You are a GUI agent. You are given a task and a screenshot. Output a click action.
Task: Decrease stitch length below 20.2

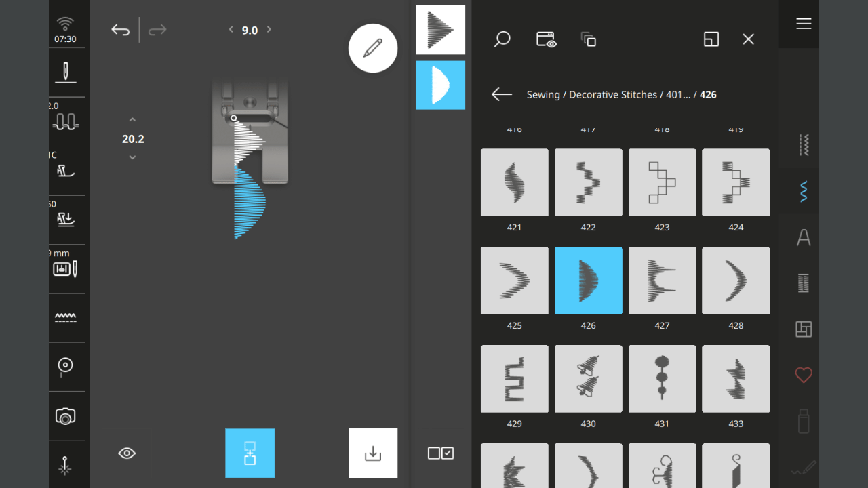132,157
